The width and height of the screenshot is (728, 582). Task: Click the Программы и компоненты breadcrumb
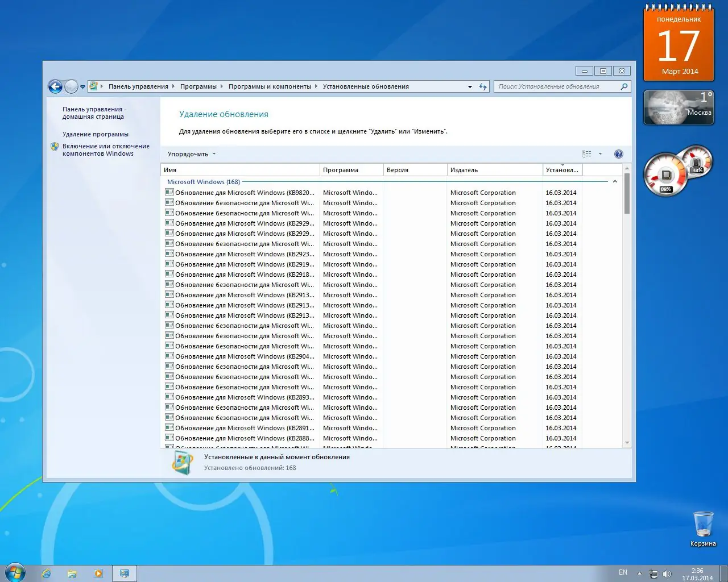(270, 86)
